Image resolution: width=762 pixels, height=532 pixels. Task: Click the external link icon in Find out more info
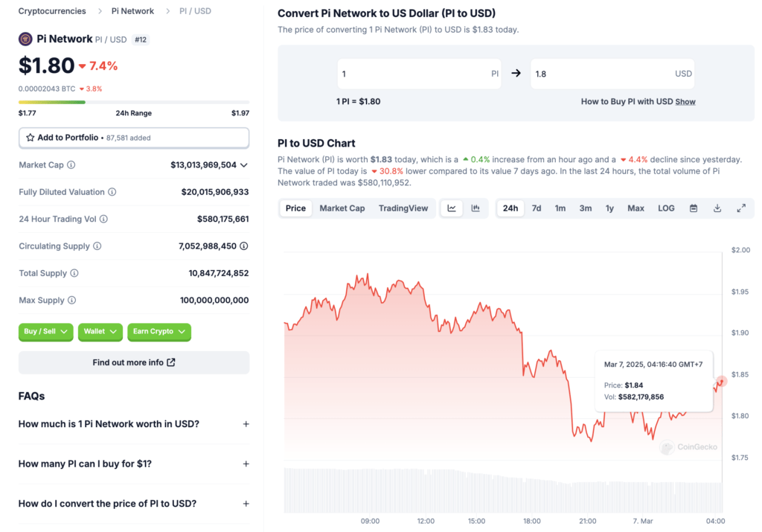[x=171, y=362]
